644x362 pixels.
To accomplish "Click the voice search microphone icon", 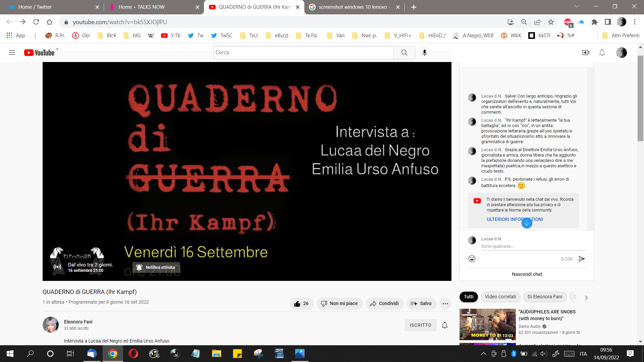I will (x=424, y=53).
